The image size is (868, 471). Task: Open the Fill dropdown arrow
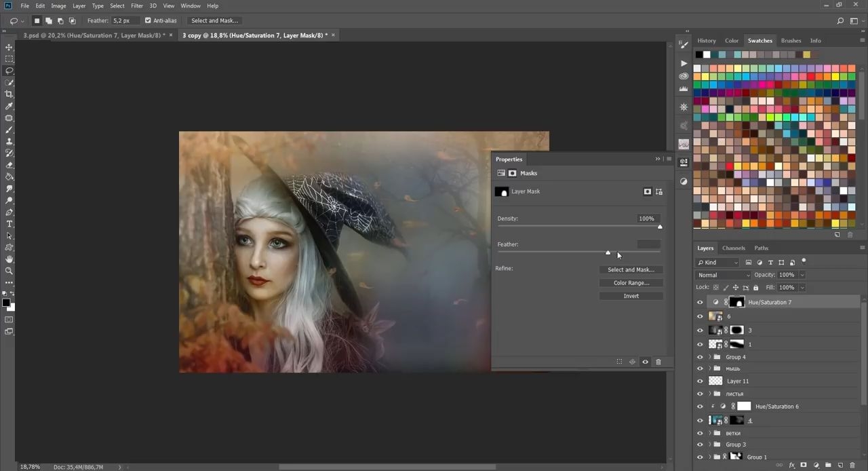[x=802, y=288]
